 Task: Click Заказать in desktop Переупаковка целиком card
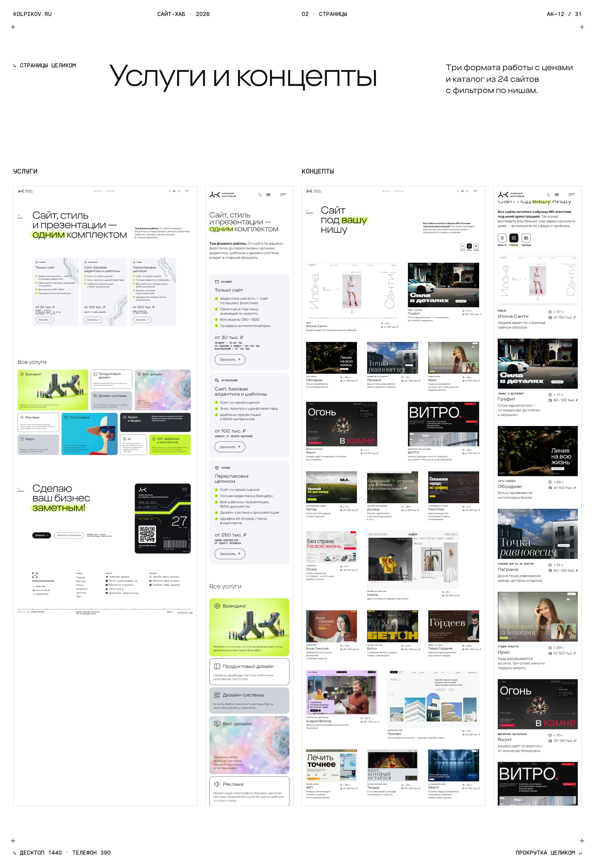click(x=142, y=320)
